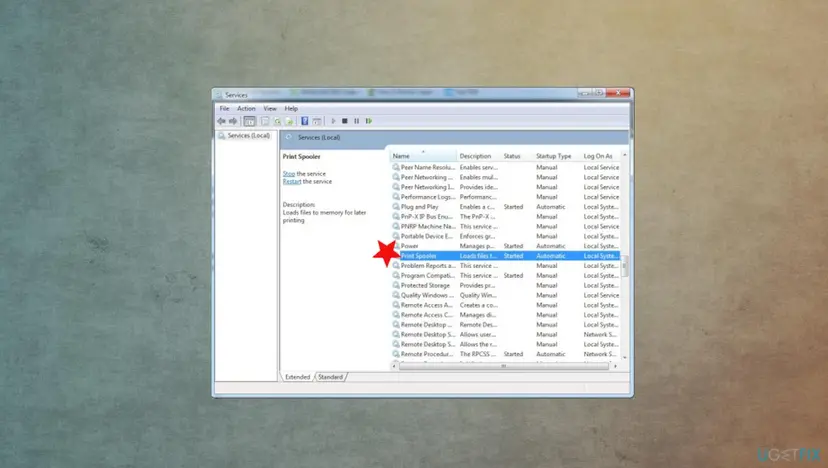This screenshot has height=468, width=828.
Task: Toggle the Show/Hide Action Pane toolbar icon
Action: pos(317,121)
